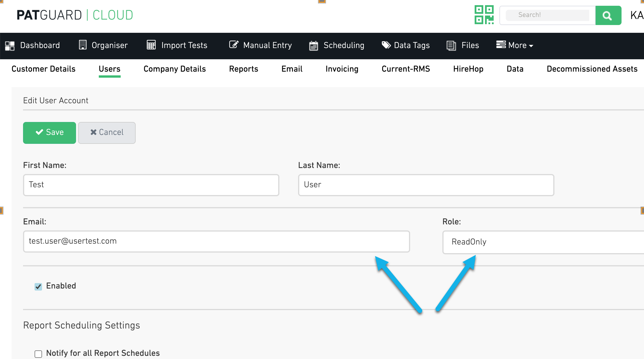Image resolution: width=644 pixels, height=359 pixels.
Task: Click the Dashboard grid icon
Action: (10, 46)
